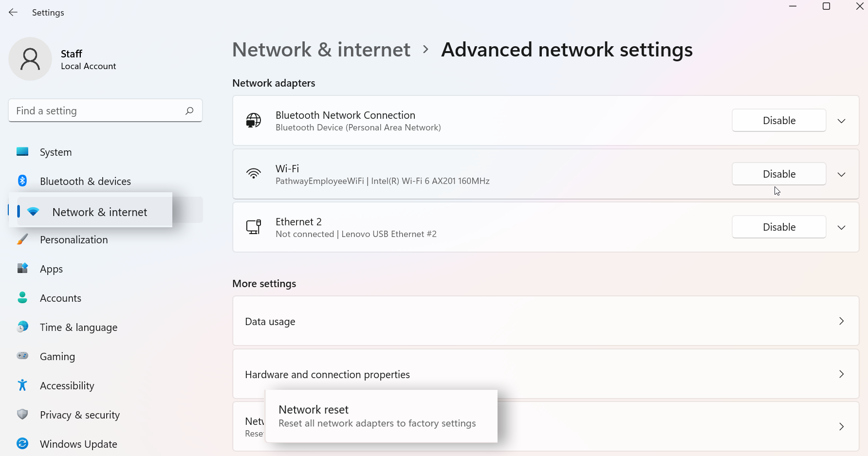The image size is (868, 456).
Task: Go back to Network & internet breadcrumb
Action: (x=321, y=50)
